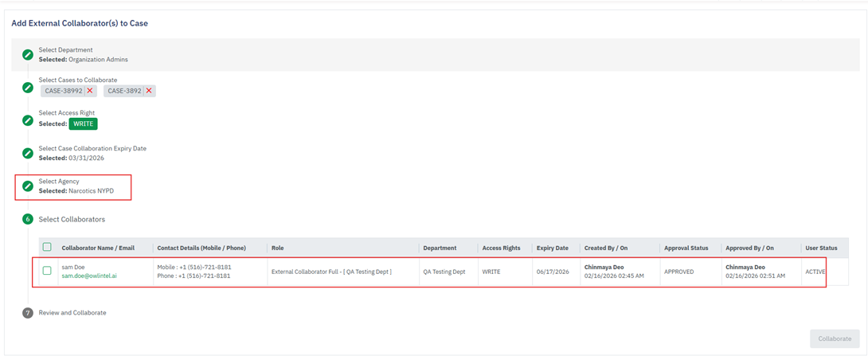Remove CASE-38992 using its red X
The width and height of the screenshot is (868, 360).
pos(90,91)
